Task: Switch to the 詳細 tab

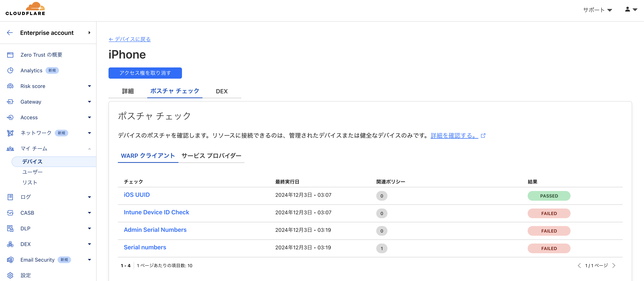Action: (x=128, y=91)
